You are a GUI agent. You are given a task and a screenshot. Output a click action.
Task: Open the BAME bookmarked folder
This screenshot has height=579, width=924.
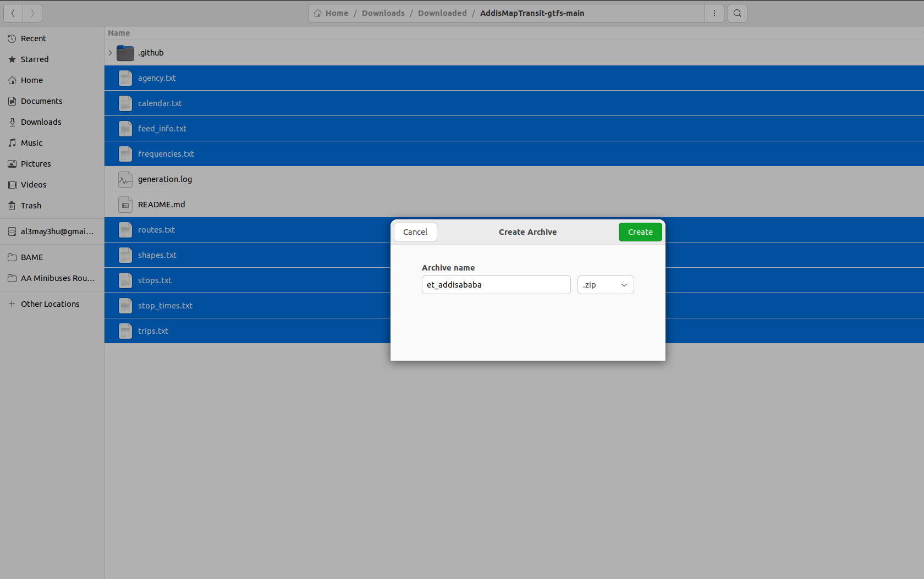32,257
